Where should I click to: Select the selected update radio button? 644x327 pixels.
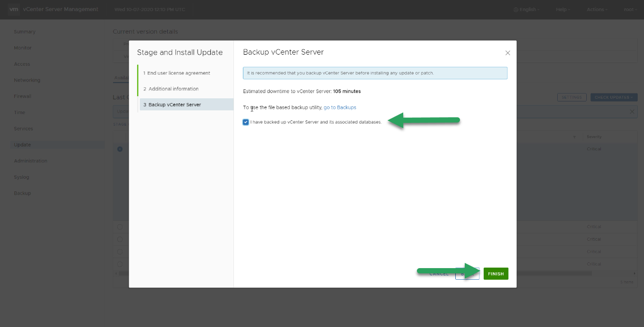(120, 149)
